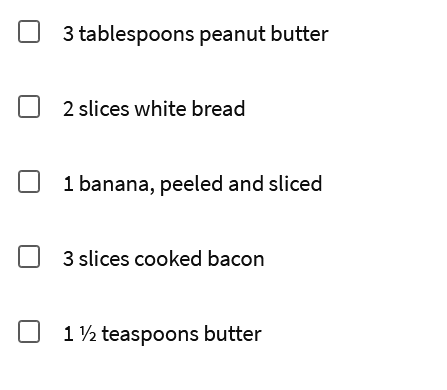Click the word 'bacon' in the list
The height and width of the screenshot is (390, 447).
236,259
